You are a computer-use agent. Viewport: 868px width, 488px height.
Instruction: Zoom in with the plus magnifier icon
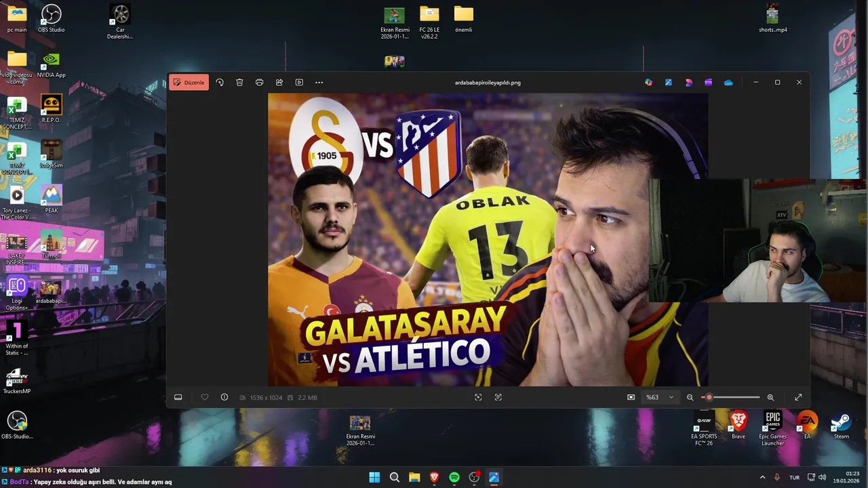click(770, 397)
